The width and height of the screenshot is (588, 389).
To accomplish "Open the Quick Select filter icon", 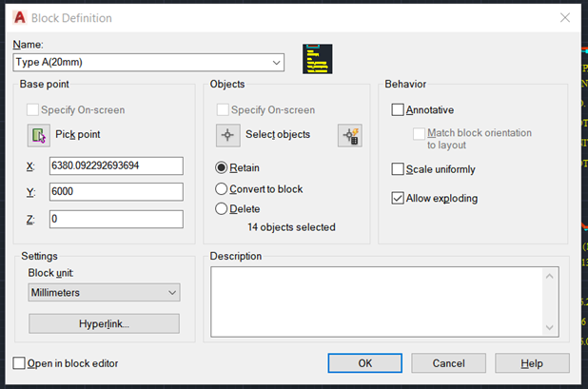I will pyautogui.click(x=350, y=135).
